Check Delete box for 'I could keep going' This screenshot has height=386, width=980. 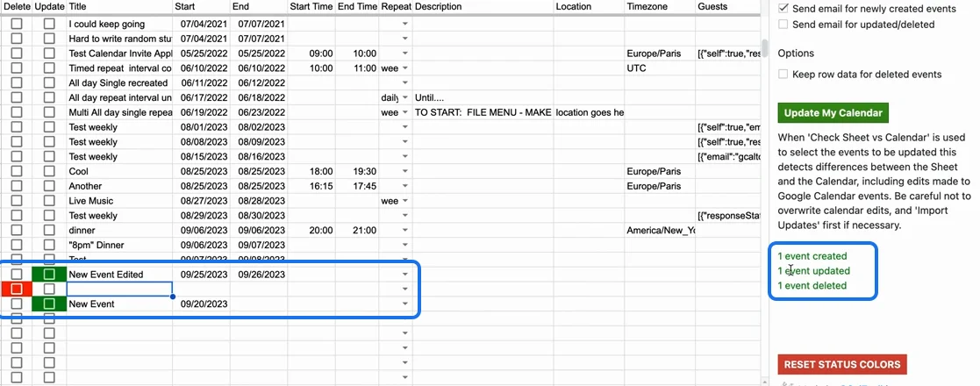click(x=17, y=24)
